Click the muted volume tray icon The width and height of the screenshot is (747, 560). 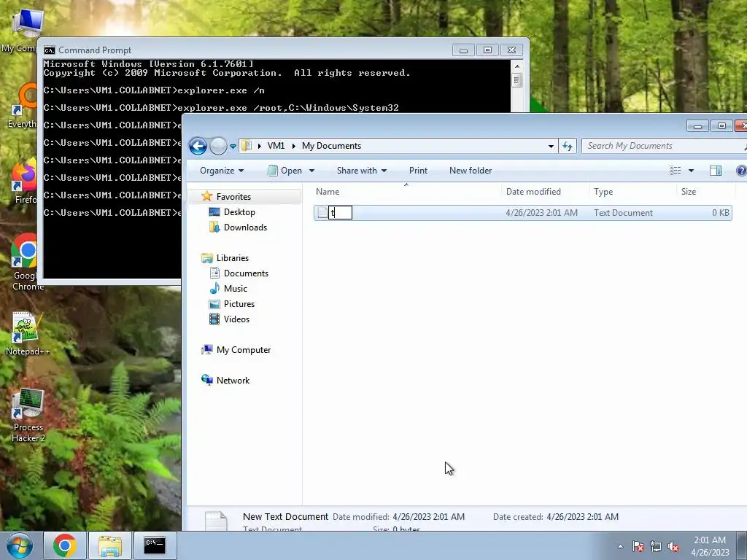[673, 546]
